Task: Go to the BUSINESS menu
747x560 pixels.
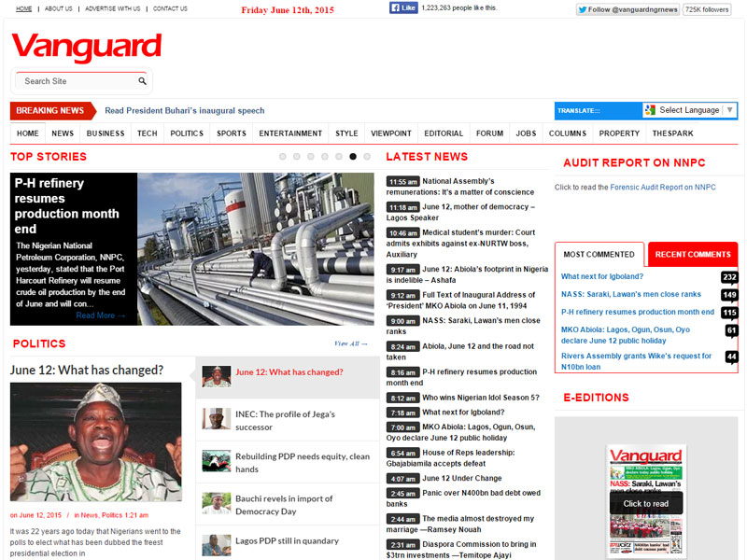Action: pos(106,133)
